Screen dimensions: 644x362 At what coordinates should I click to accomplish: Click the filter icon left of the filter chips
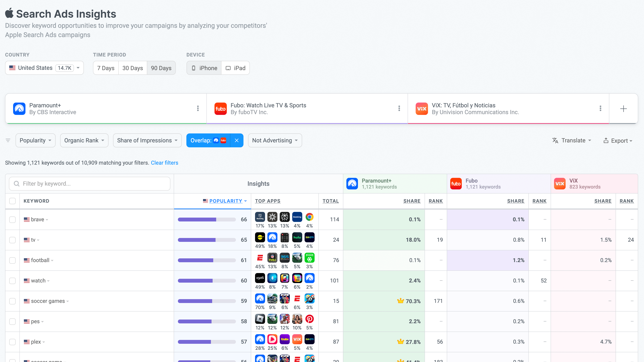[x=8, y=140]
